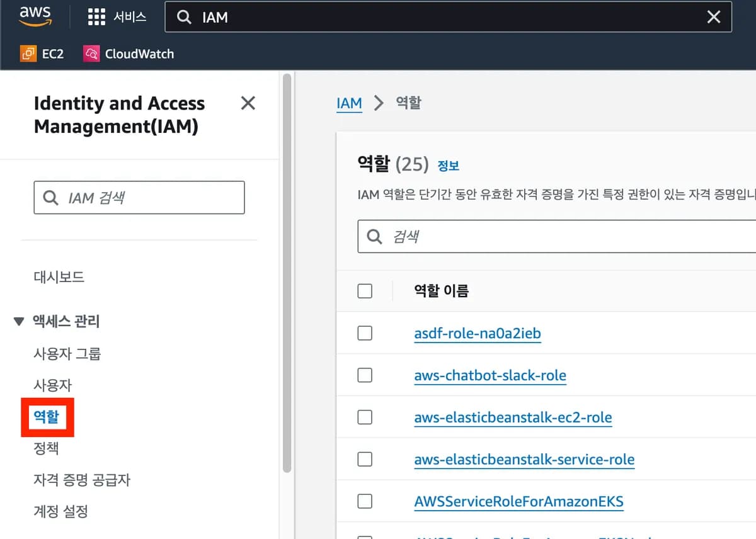The width and height of the screenshot is (756, 539).
Task: Open 자격 증명 공급자 in the sidebar
Action: (82, 480)
